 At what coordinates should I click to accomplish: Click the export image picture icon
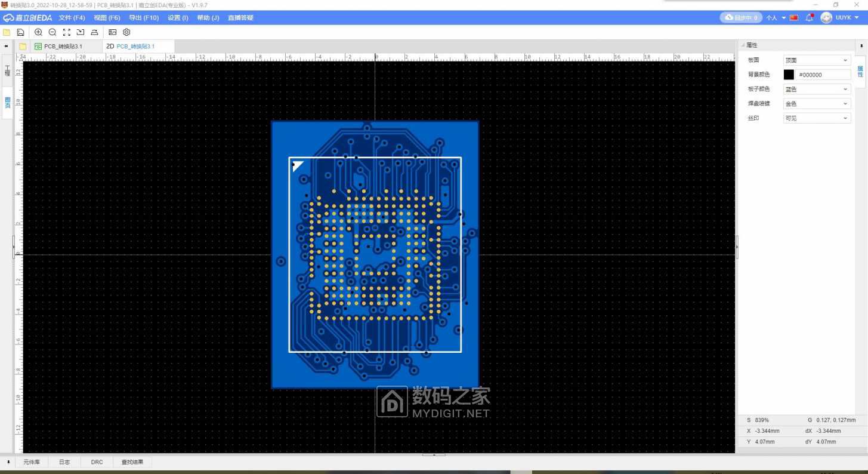point(112,32)
